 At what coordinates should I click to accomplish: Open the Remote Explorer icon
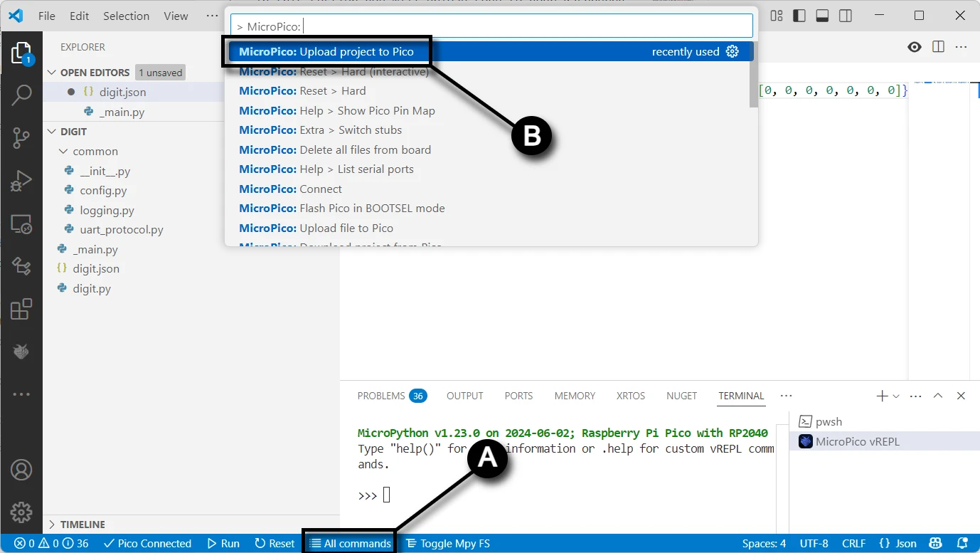[21, 225]
